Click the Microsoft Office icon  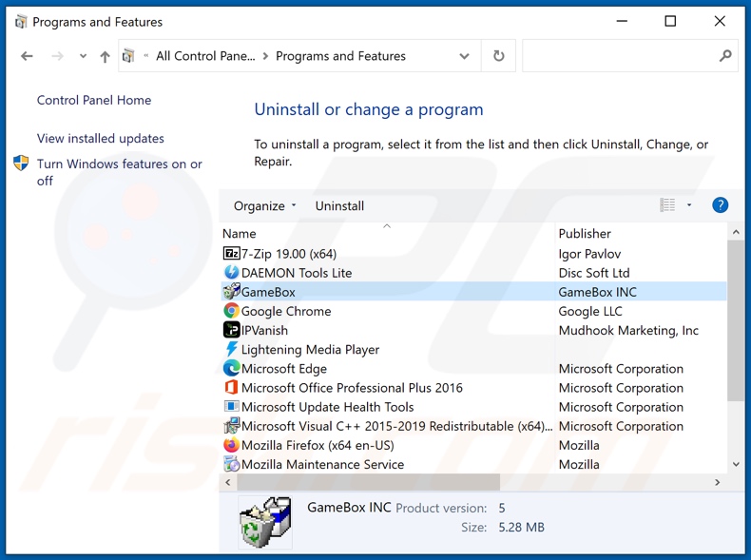231,388
